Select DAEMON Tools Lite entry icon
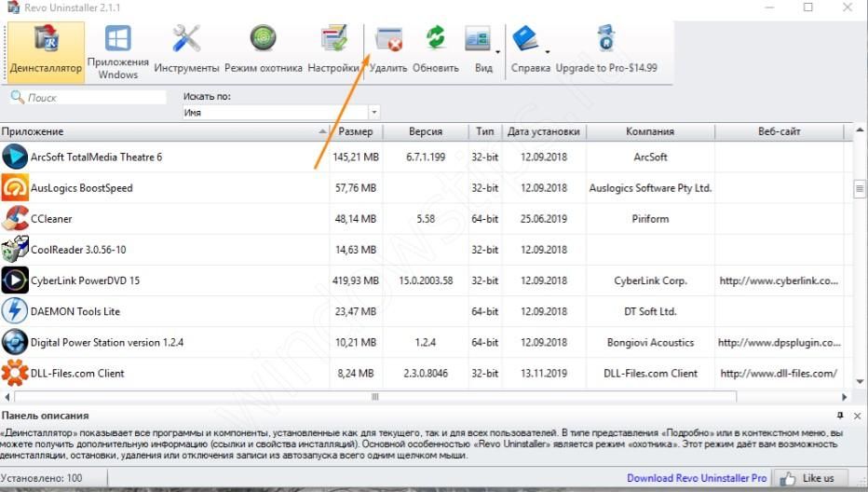 [15, 311]
